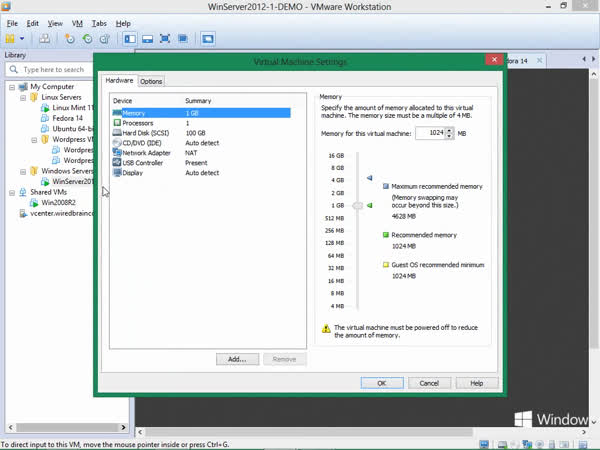The height and width of the screenshot is (450, 600).
Task: Select Linux Mint in the library
Action: click(67, 108)
